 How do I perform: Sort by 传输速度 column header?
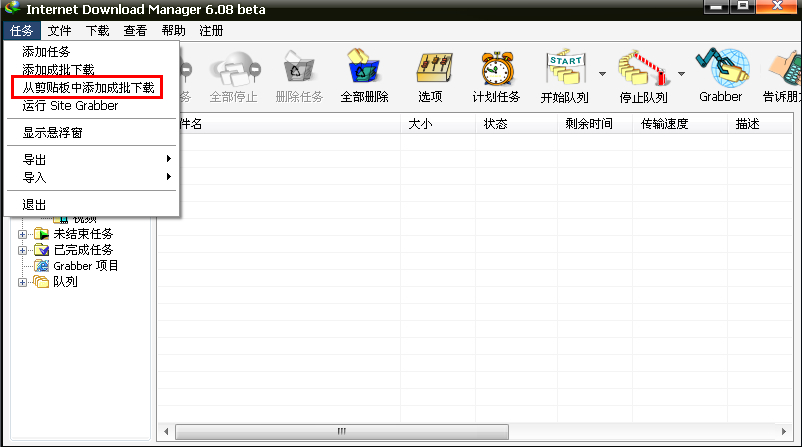[x=680, y=124]
